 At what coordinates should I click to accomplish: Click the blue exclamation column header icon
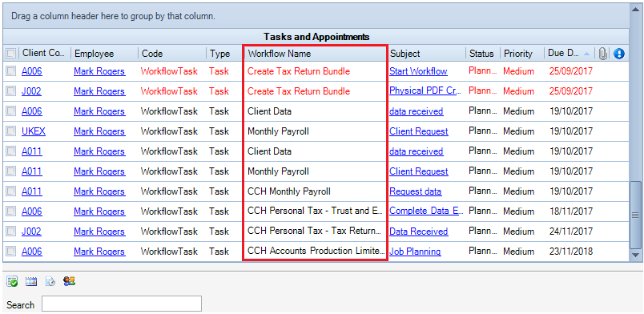[619, 54]
